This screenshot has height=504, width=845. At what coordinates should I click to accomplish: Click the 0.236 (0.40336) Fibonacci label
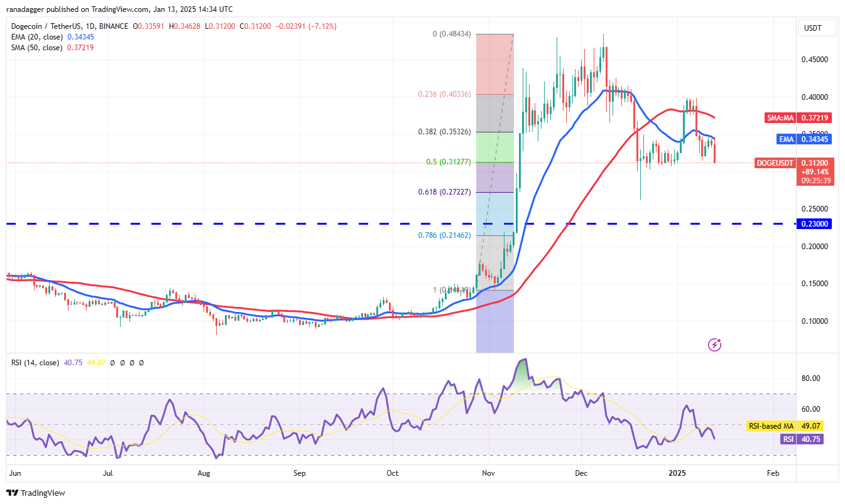coord(445,94)
